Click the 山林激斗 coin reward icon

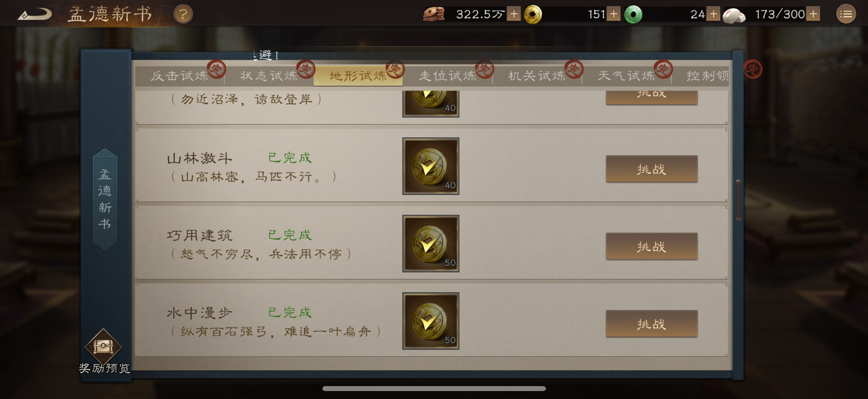tap(431, 166)
